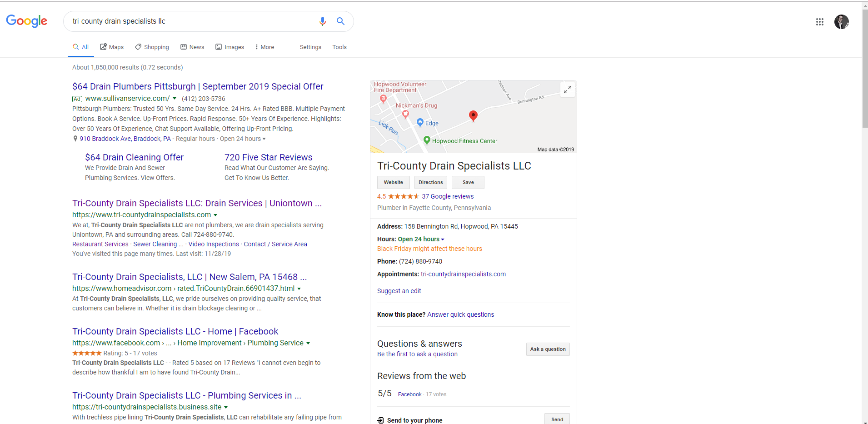Viewport: 868px width, 424px height.
Task: Open the search Tools menu
Action: coord(339,47)
